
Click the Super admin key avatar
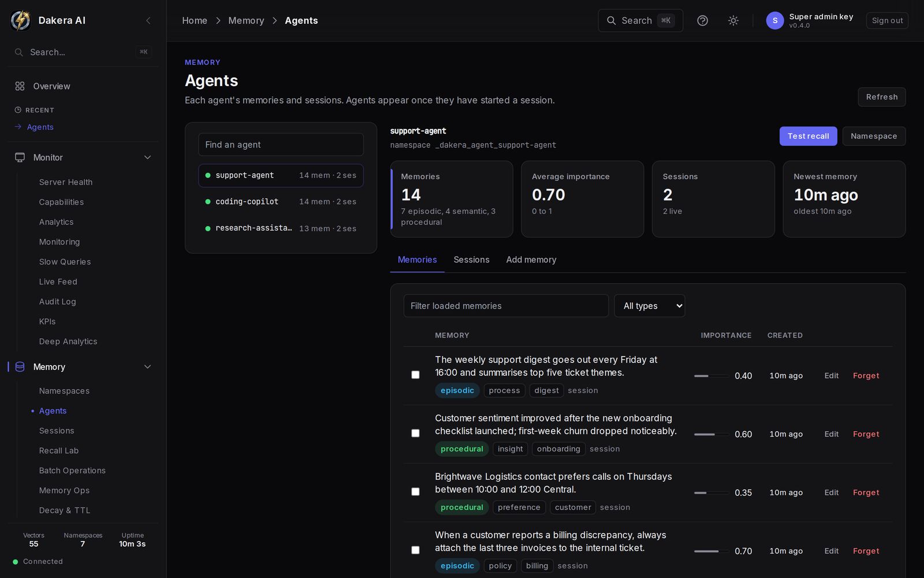point(774,20)
